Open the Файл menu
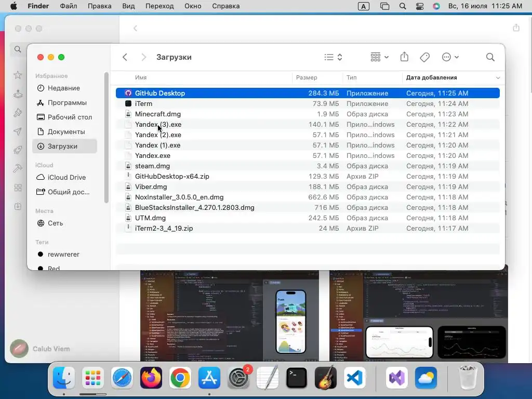 pyautogui.click(x=69, y=6)
